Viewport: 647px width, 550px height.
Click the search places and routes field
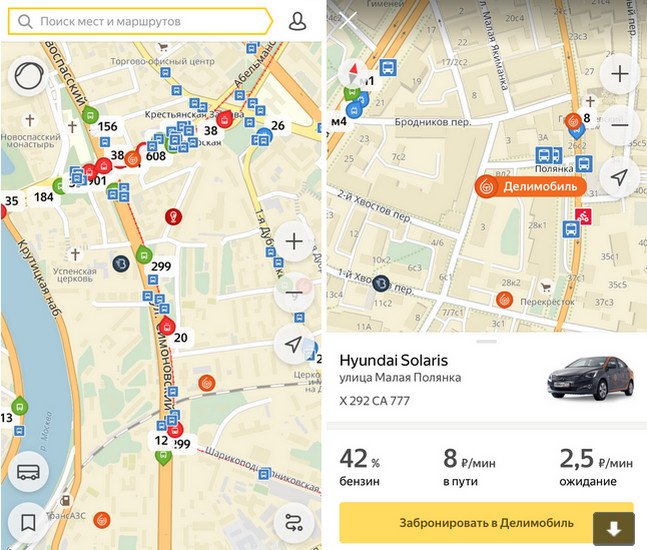[x=140, y=21]
